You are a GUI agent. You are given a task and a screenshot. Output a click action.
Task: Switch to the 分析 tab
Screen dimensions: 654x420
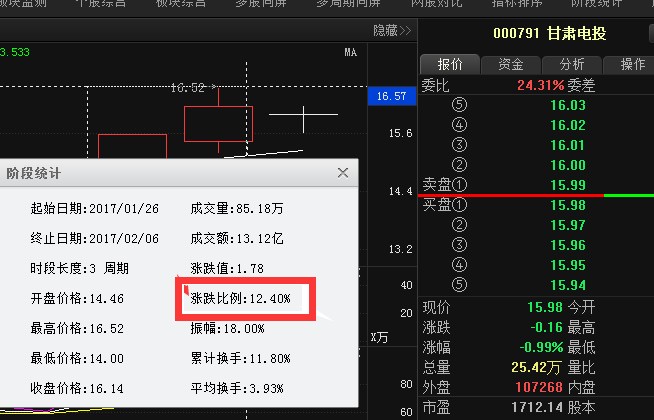pyautogui.click(x=572, y=64)
